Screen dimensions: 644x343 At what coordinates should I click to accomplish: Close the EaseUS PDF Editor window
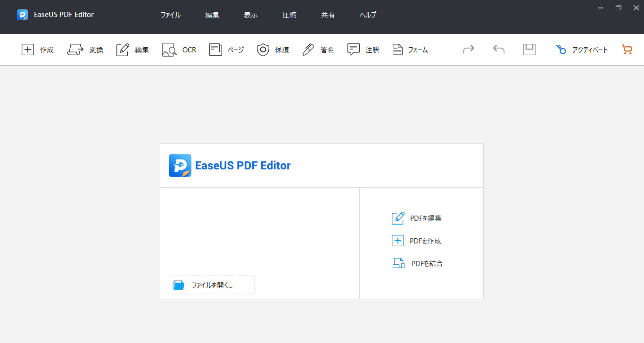tap(636, 8)
